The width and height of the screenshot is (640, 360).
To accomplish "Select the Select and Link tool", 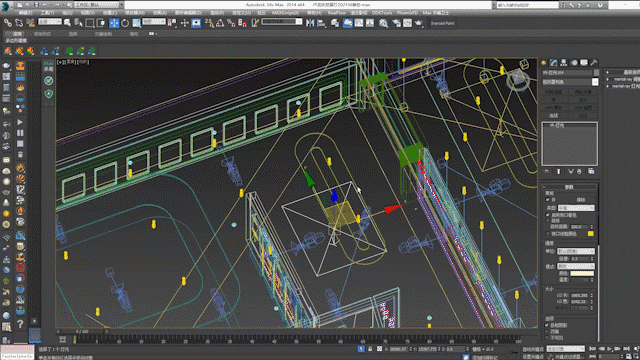I will (x=8, y=23).
